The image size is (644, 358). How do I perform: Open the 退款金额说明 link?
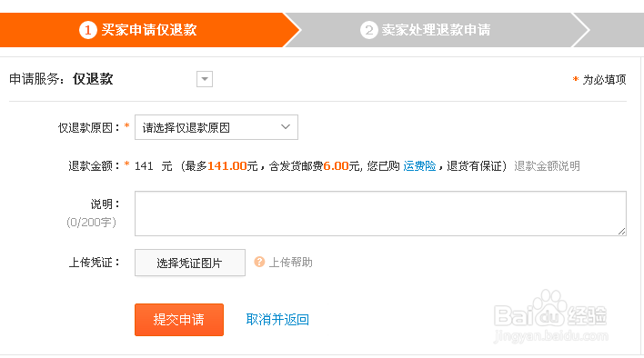coord(547,166)
